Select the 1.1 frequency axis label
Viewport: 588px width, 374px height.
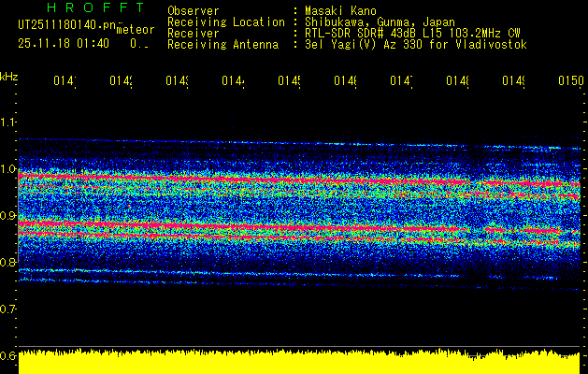(x=8, y=122)
